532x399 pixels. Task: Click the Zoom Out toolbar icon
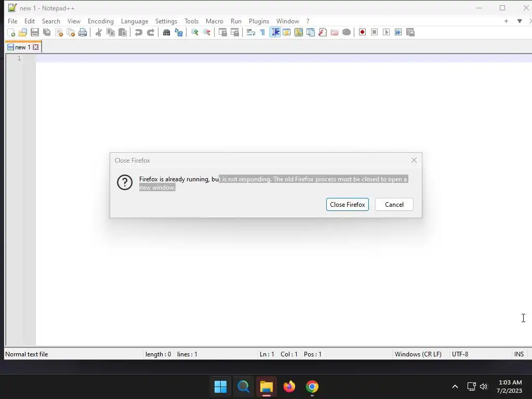[x=206, y=32]
